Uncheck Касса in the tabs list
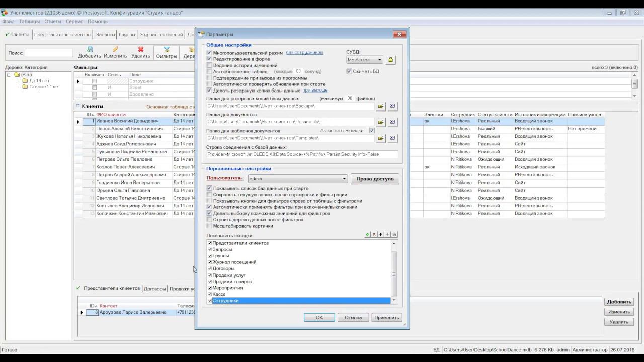 click(x=210, y=294)
